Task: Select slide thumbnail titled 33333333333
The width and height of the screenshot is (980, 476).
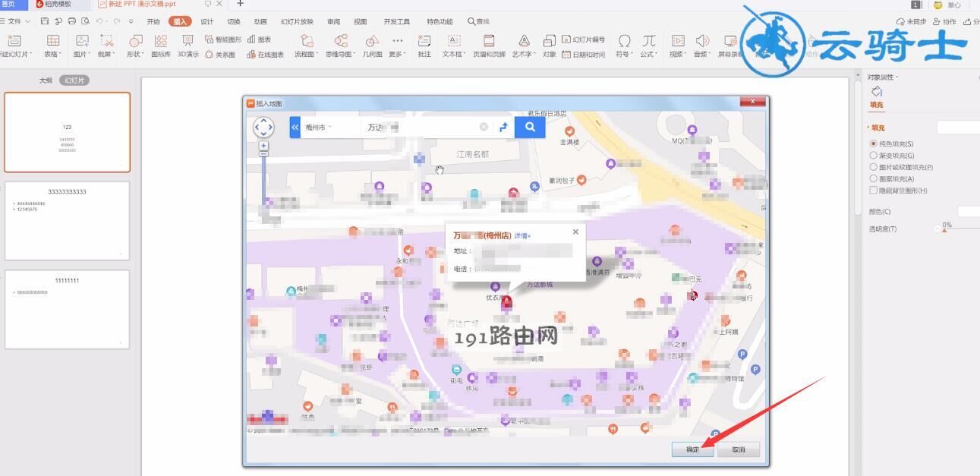Action: coord(68,220)
